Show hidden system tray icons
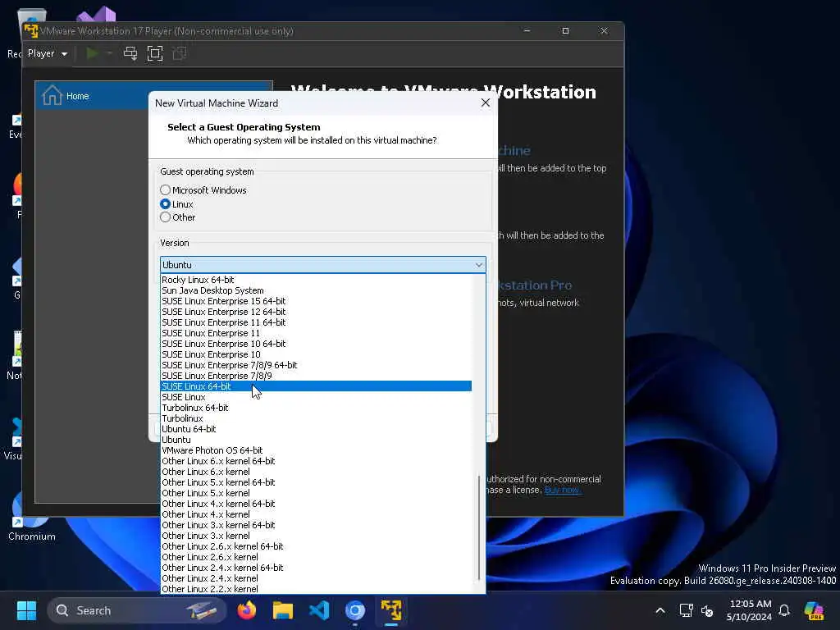The image size is (840, 630). 660,610
